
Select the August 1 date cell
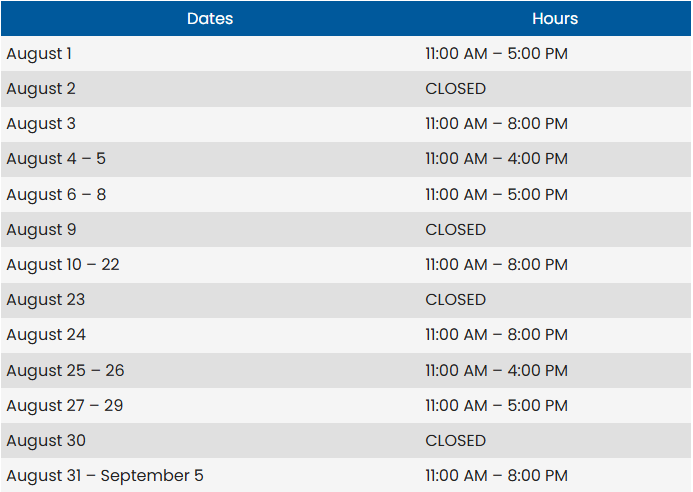coord(39,54)
